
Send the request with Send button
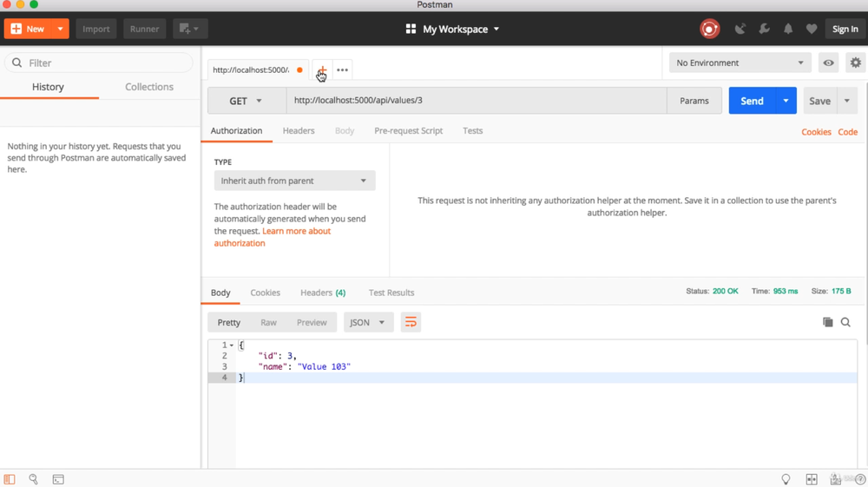click(753, 101)
